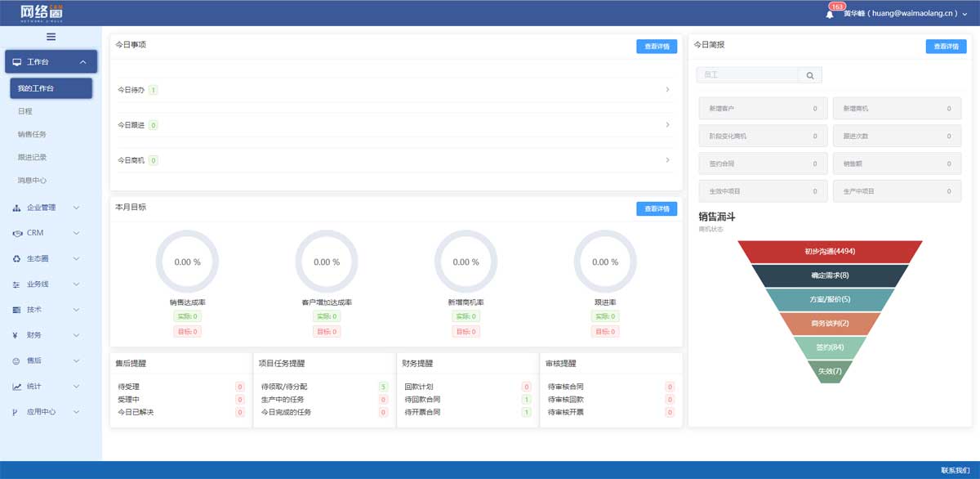The height and width of the screenshot is (479, 980).
Task: Click 查看详情 button in 本月目标
Action: tap(657, 209)
